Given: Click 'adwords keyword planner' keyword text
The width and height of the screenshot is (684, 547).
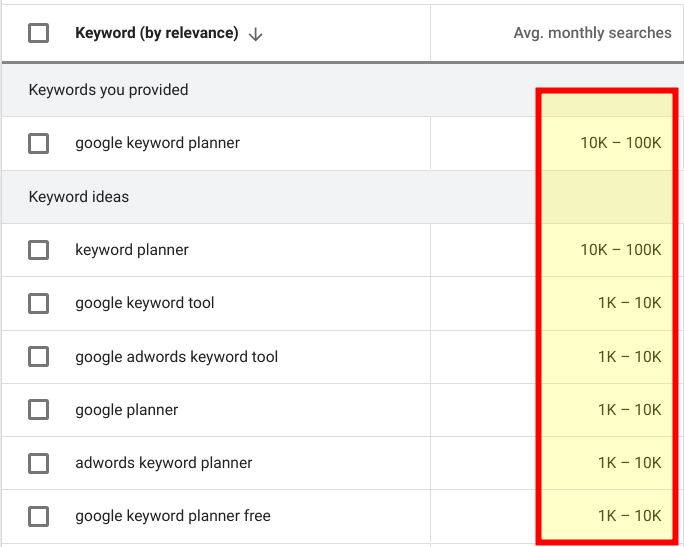Looking at the screenshot, I should pyautogui.click(x=164, y=463).
